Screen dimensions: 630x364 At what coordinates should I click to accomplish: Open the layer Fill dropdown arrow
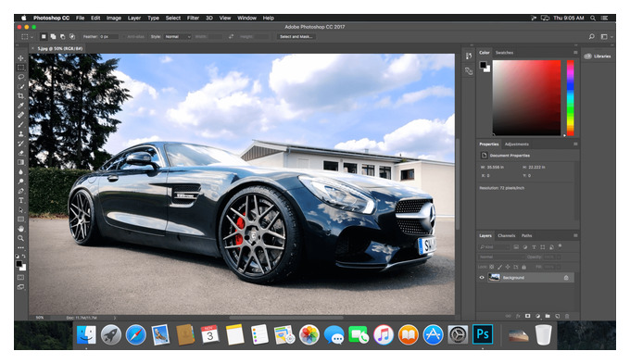[559, 267]
